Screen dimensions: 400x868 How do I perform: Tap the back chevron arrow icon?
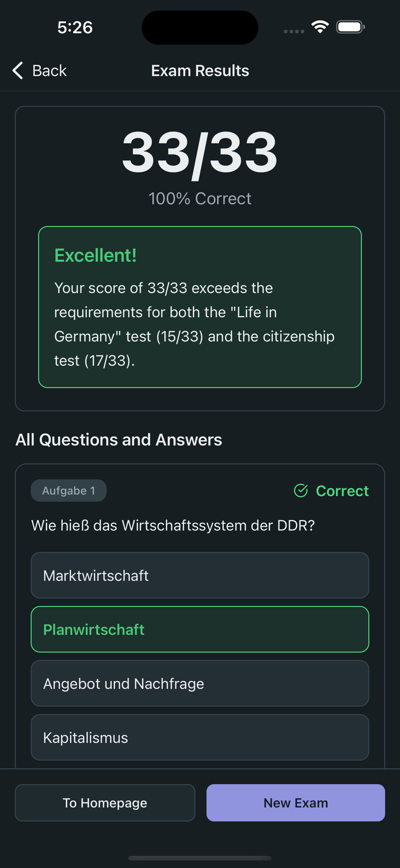(x=18, y=70)
